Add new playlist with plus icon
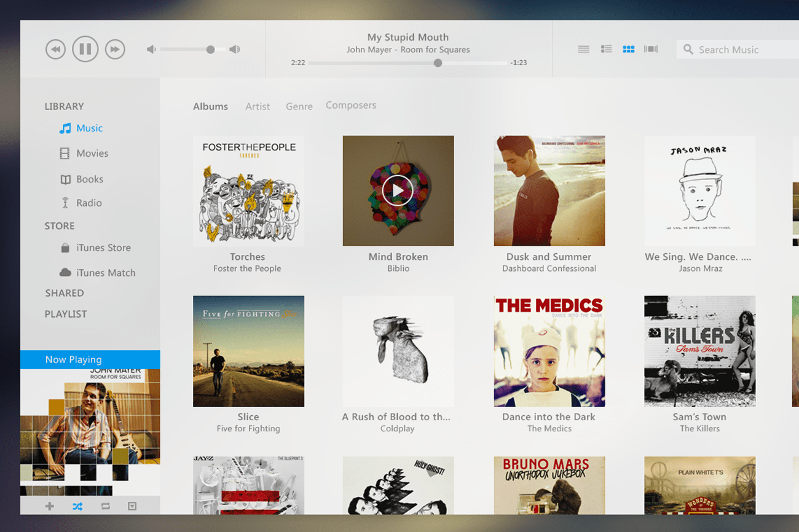This screenshot has width=799, height=532. pyautogui.click(x=50, y=506)
